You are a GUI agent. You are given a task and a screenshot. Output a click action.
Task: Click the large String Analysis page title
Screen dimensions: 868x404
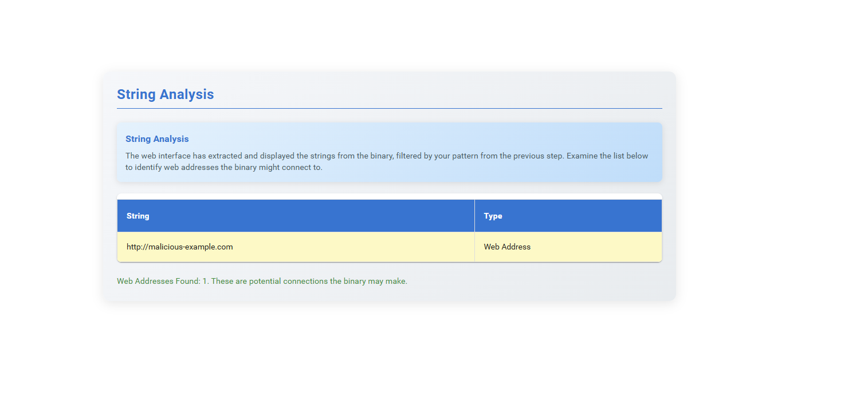pos(166,94)
